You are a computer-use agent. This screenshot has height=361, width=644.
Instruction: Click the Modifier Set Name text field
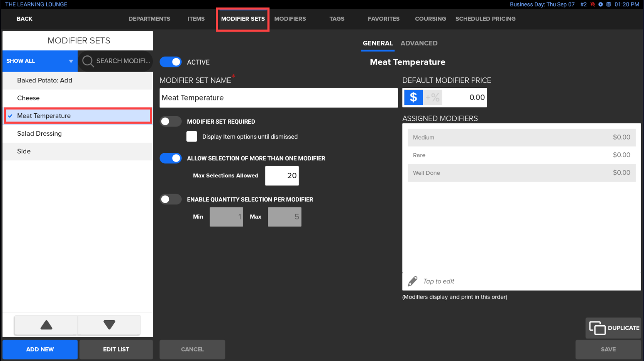278,98
